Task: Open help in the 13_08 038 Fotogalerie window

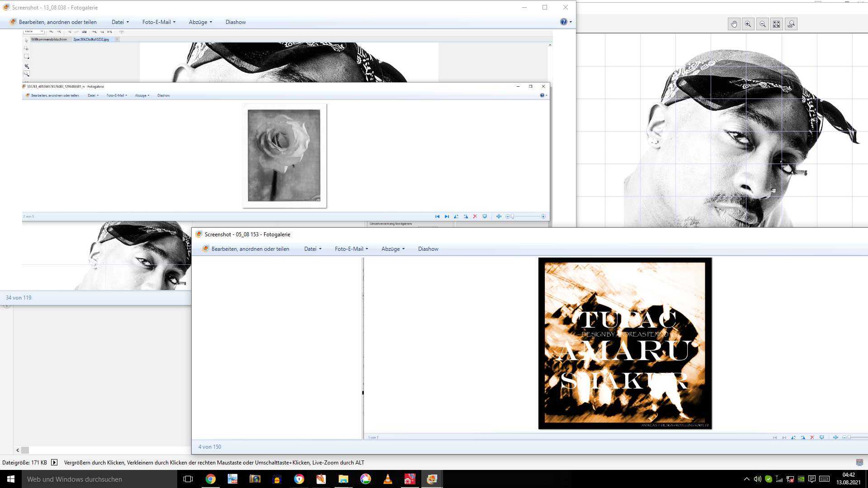Action: (563, 22)
